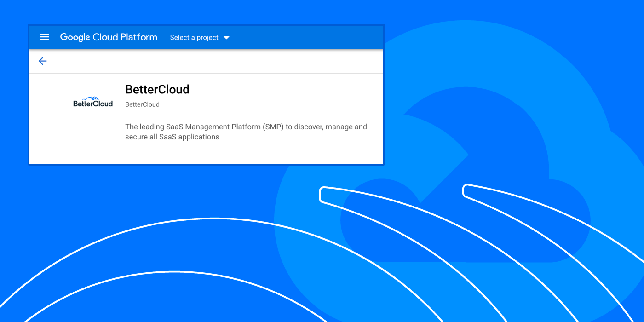644x322 pixels.
Task: Click the small gray BetterCloud vendor name
Action: pos(142,104)
